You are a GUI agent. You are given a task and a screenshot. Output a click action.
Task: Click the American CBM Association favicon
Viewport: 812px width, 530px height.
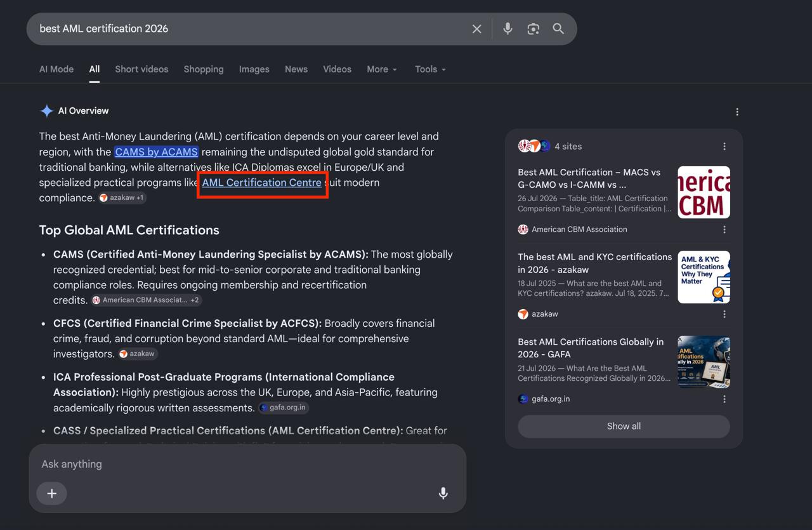tap(523, 229)
